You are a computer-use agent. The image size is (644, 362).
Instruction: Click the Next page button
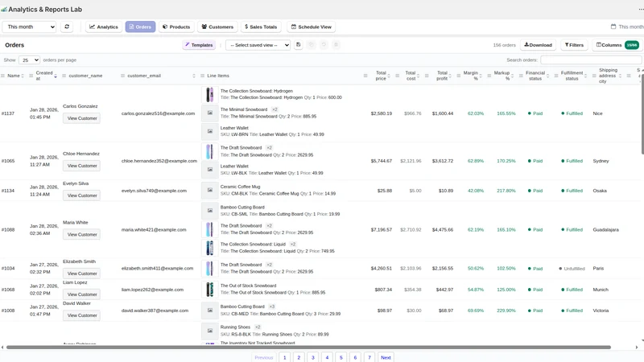click(x=386, y=357)
